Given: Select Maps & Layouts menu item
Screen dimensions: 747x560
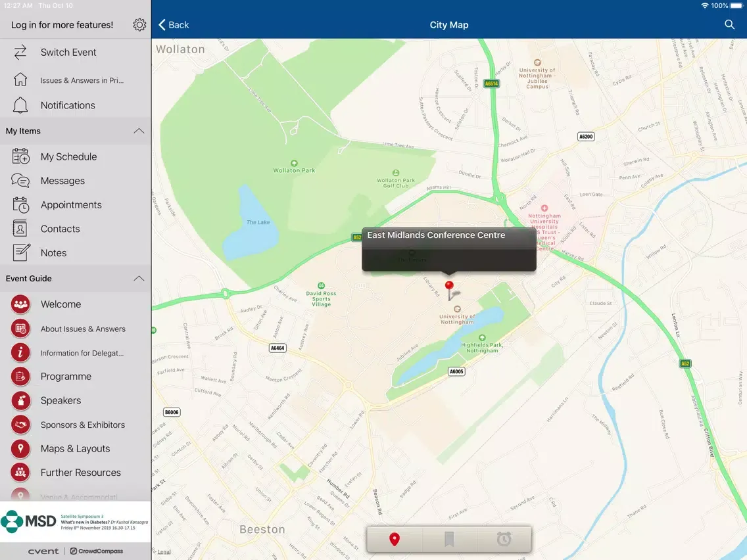Looking at the screenshot, I should point(75,448).
